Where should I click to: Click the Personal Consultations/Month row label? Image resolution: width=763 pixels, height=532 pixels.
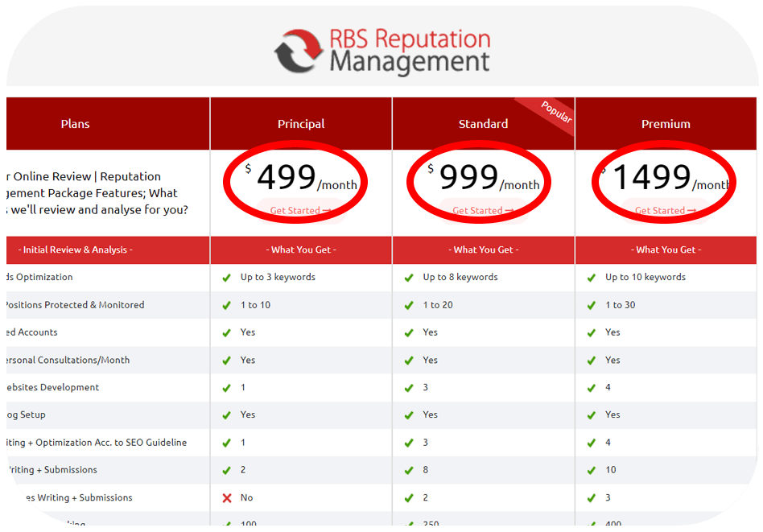click(68, 360)
